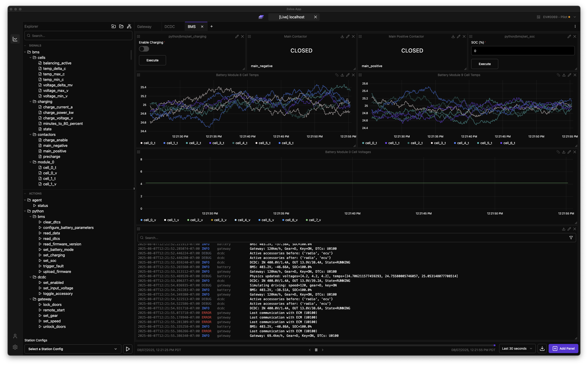This screenshot has width=588, height=365.
Task: Add a new dashboard tab with plus icon
Action: (x=212, y=26)
